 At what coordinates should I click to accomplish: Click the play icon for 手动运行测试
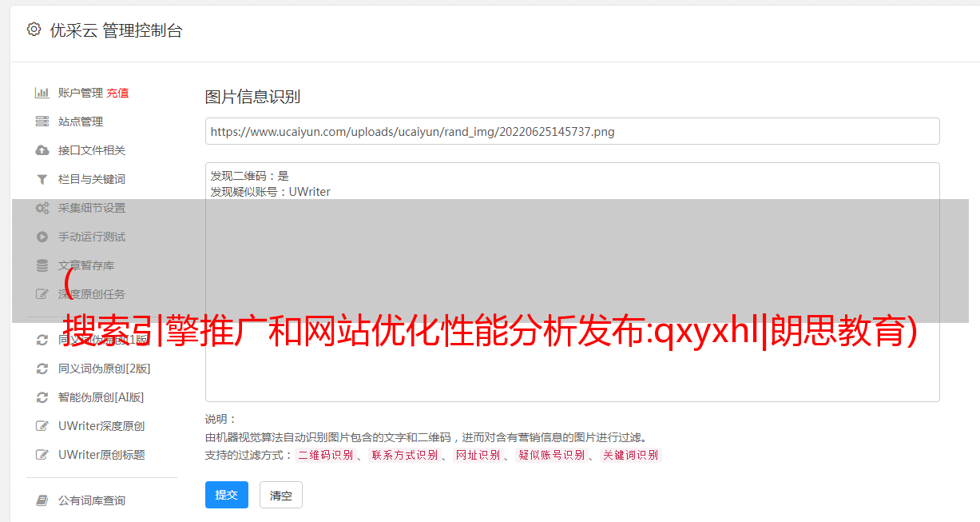[42, 237]
